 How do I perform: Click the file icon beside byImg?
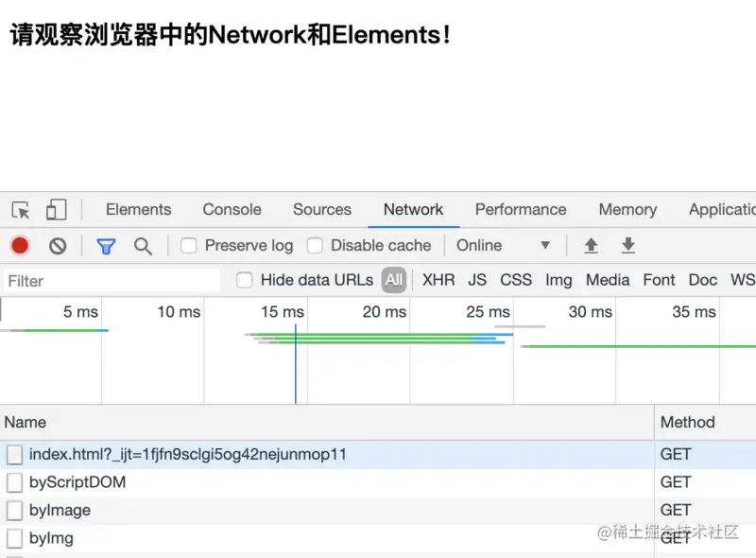tap(14, 538)
